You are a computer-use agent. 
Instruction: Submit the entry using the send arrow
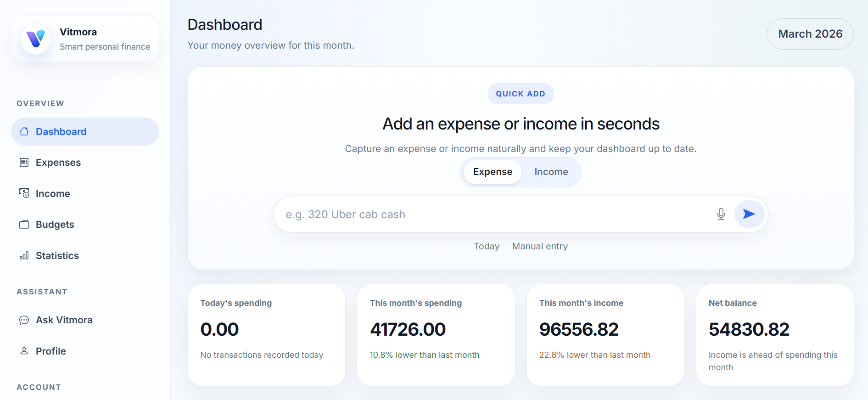point(749,214)
